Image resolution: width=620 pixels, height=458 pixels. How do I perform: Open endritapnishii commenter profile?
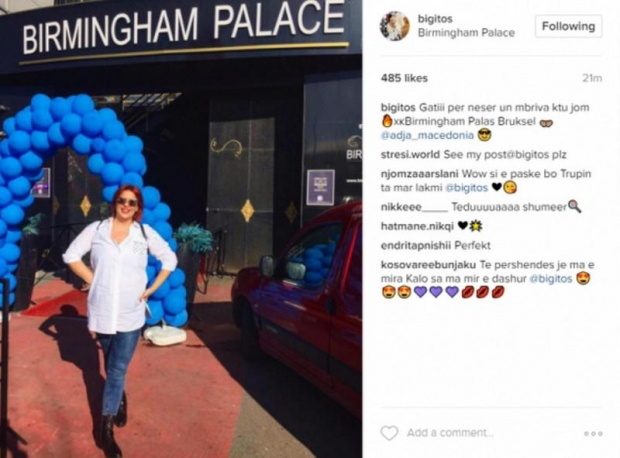(416, 245)
